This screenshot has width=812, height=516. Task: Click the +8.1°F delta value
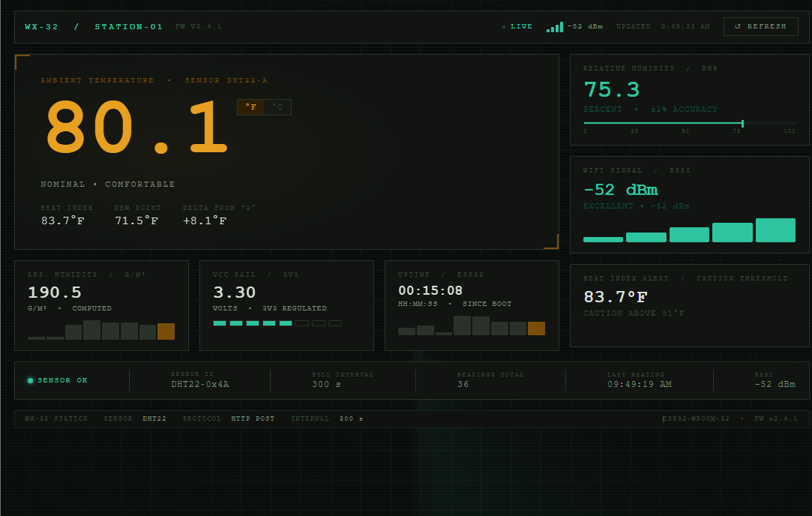[205, 220]
